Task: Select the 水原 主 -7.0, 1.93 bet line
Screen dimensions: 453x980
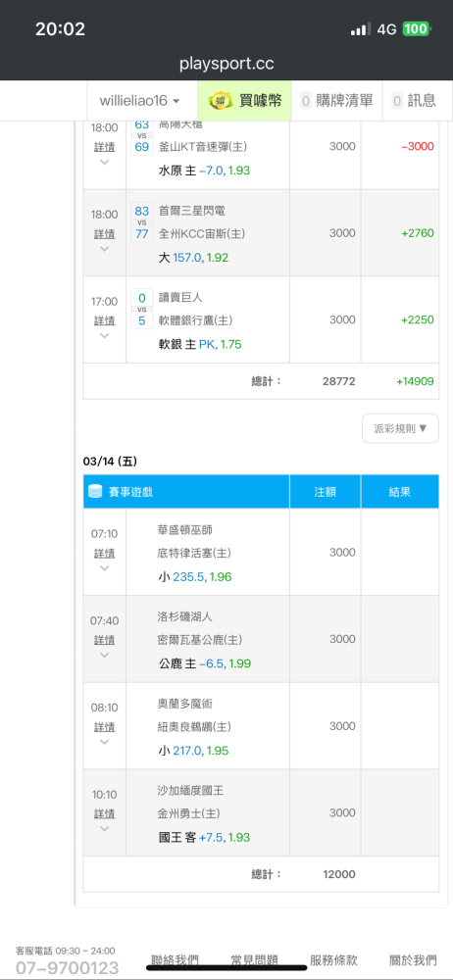Action: click(205, 171)
